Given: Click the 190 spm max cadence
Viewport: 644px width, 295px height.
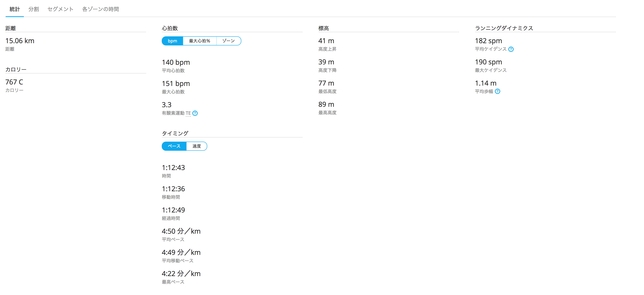Looking at the screenshot, I should pos(488,62).
